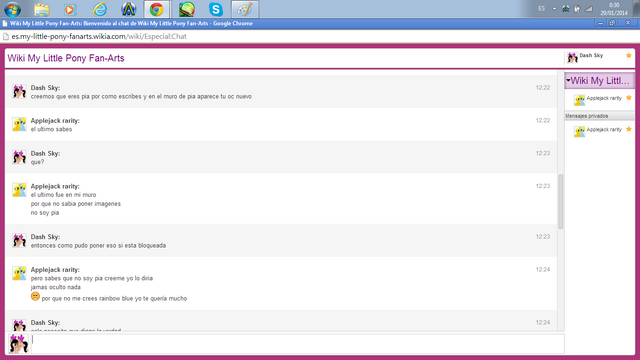640x360 pixels.
Task: Click the network signal tray icon
Action: pyautogui.click(x=588, y=9)
